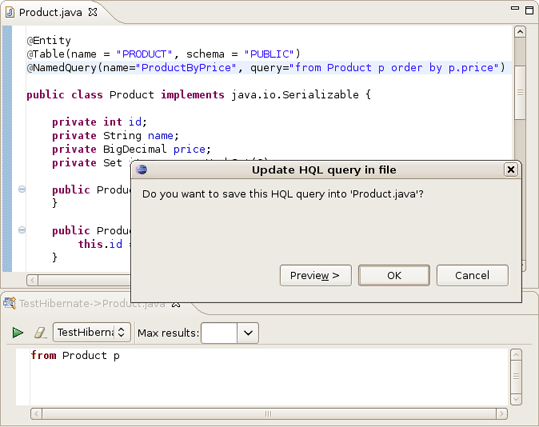
Task: Click right arrow of HQL horizontal scrollbar
Action: pyautogui.click(x=502, y=414)
